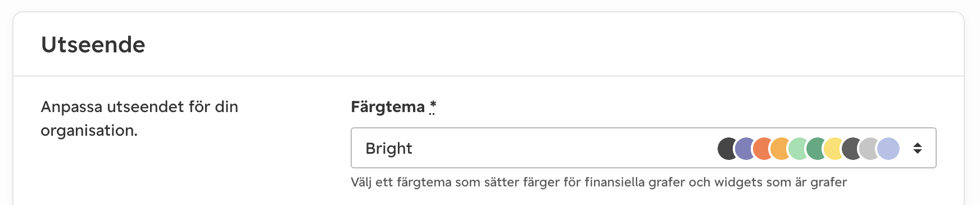Click the 'Anpassa utseendet för din organisation' description
980x205 pixels.
pyautogui.click(x=139, y=118)
